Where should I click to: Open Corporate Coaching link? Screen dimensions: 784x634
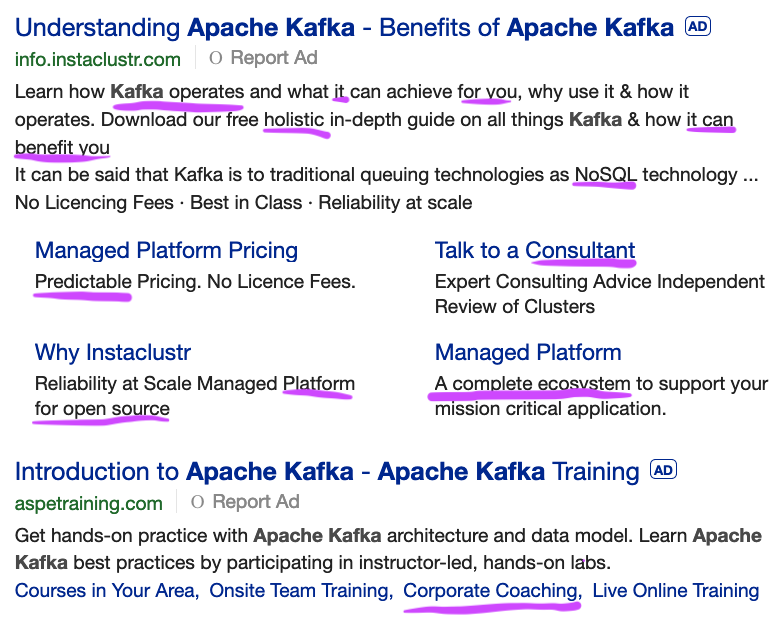click(x=492, y=591)
